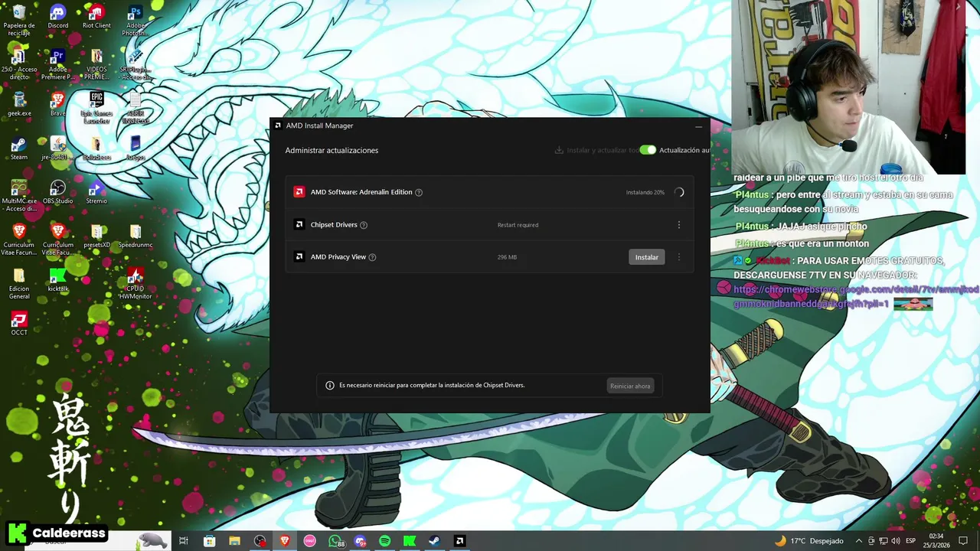Open Spotify from the taskbar
This screenshot has height=551, width=980.
click(384, 541)
